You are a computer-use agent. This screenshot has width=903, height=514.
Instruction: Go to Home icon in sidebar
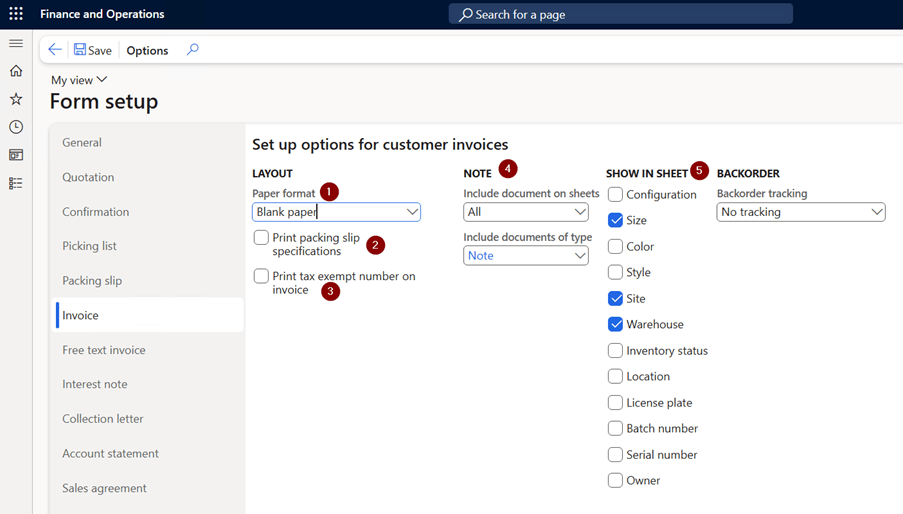tap(16, 71)
